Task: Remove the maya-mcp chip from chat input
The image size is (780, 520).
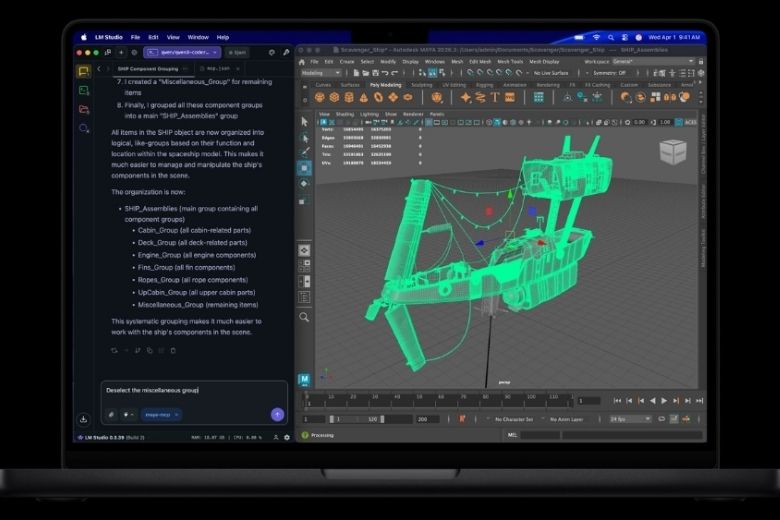Action: [177, 414]
